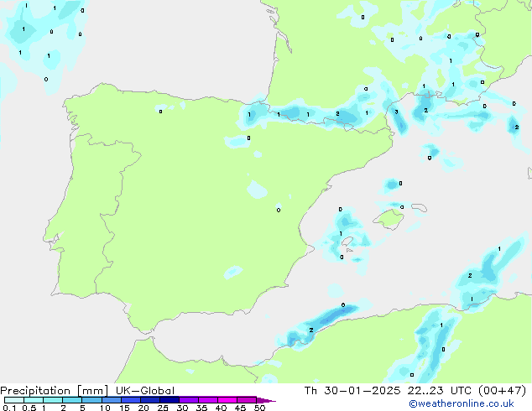Pick the 40–45 mm magenta legend box

[227, 400]
